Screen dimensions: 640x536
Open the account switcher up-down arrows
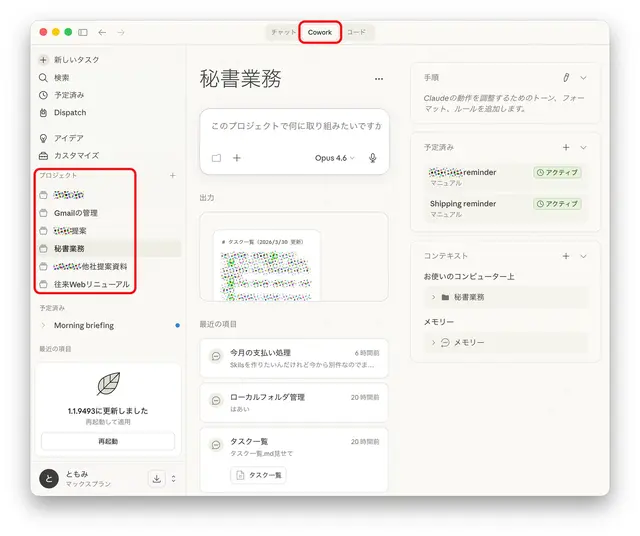(x=173, y=478)
